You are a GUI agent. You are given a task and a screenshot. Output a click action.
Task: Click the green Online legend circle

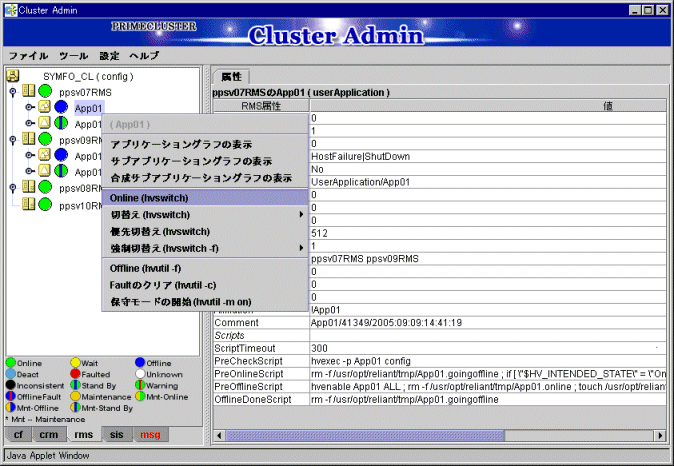[11, 362]
